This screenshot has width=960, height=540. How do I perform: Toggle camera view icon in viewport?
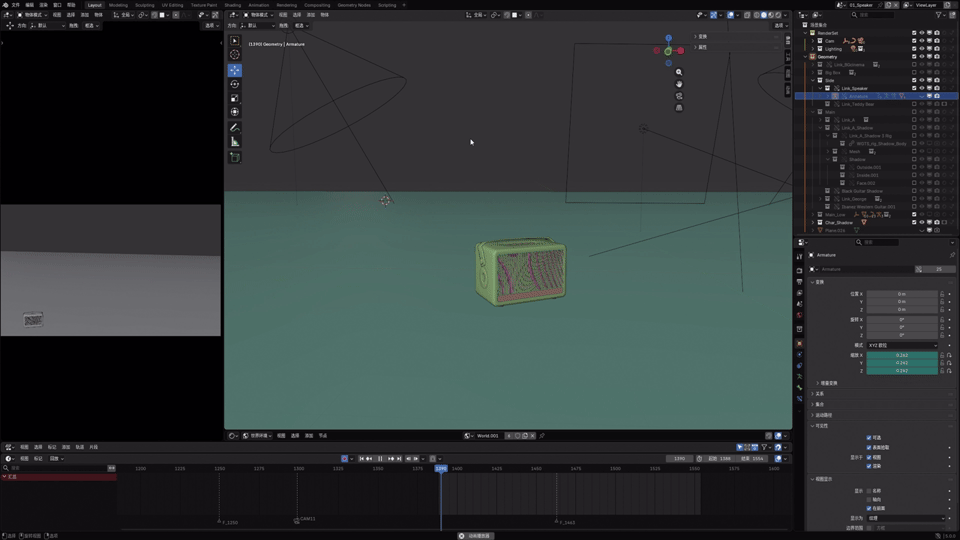pyautogui.click(x=679, y=96)
